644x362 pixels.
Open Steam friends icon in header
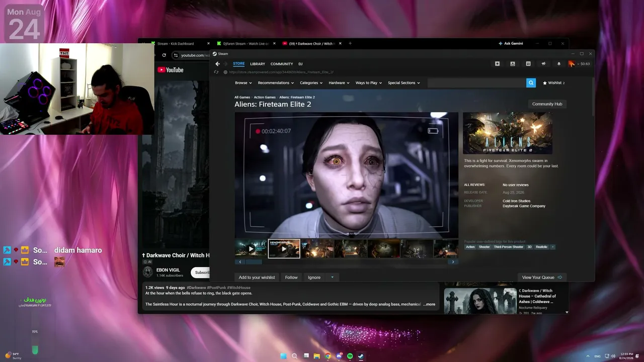[528, 64]
